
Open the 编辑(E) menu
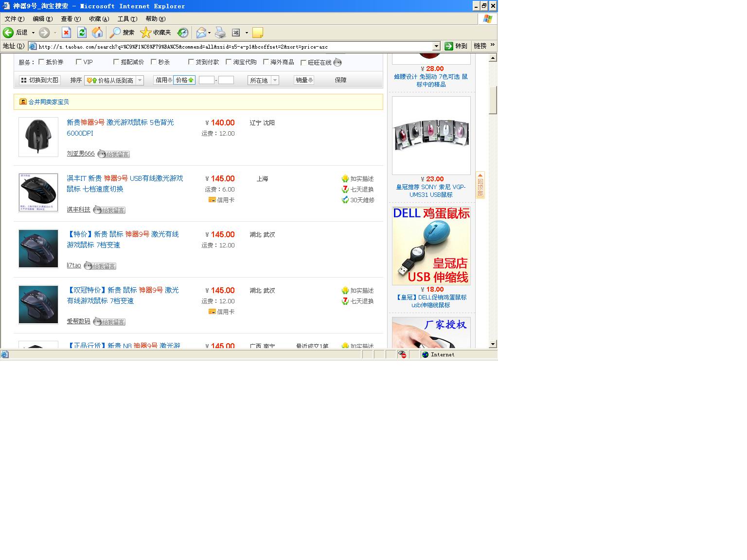43,19
